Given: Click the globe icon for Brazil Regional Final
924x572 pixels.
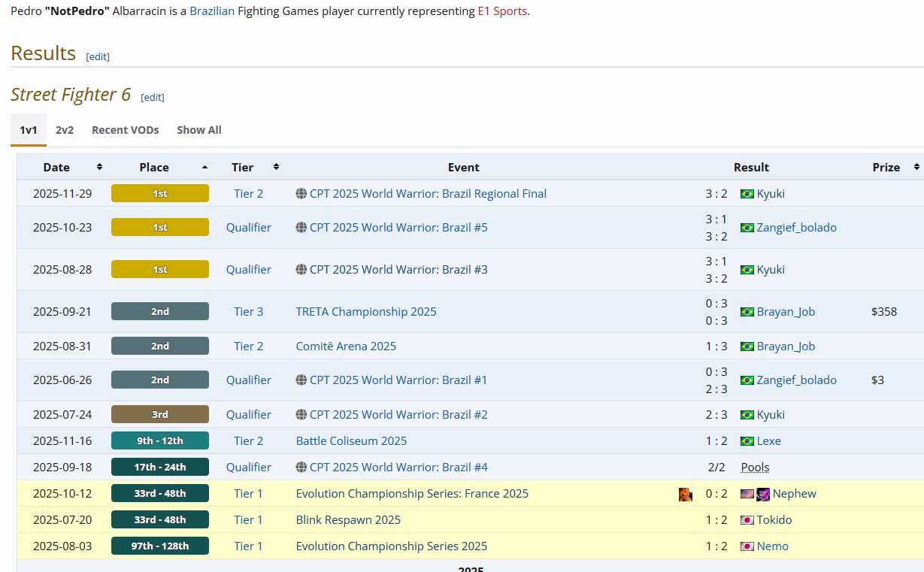Looking at the screenshot, I should click(301, 193).
